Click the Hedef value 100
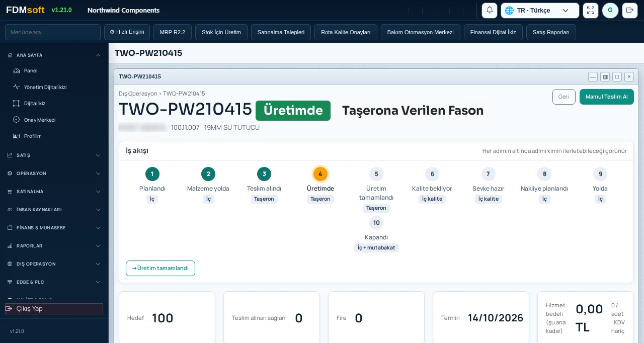 [x=163, y=318]
